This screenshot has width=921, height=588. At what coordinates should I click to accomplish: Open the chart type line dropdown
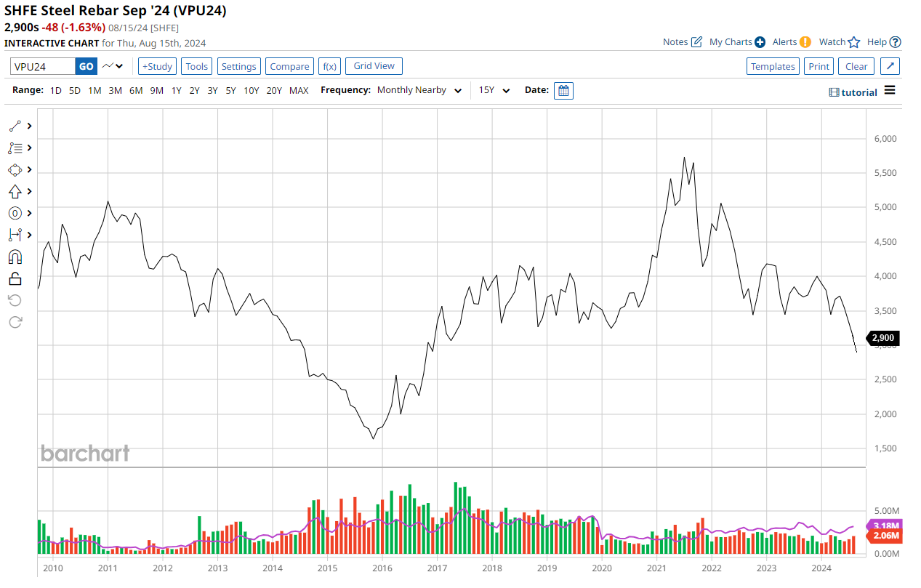tap(113, 66)
